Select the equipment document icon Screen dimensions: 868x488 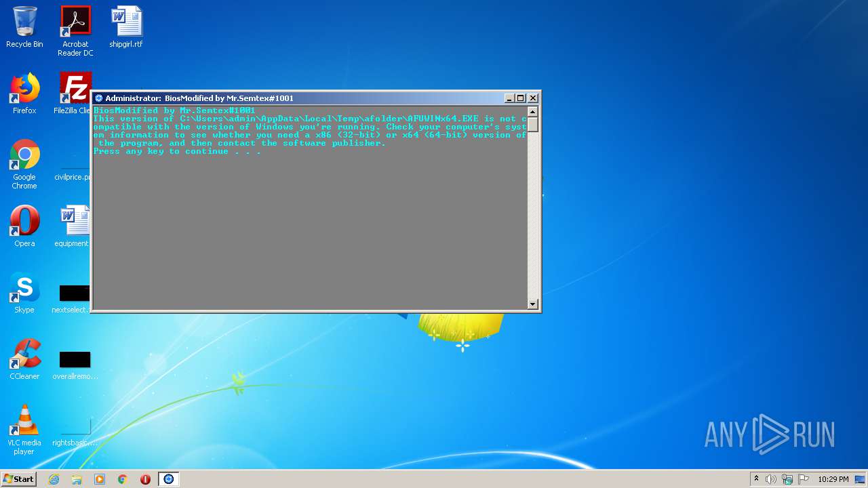click(73, 226)
